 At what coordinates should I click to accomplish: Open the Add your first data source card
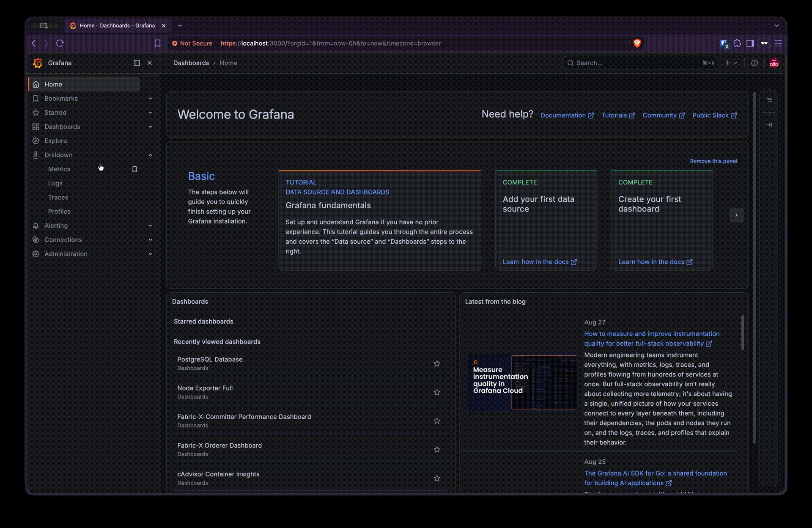[546, 220]
